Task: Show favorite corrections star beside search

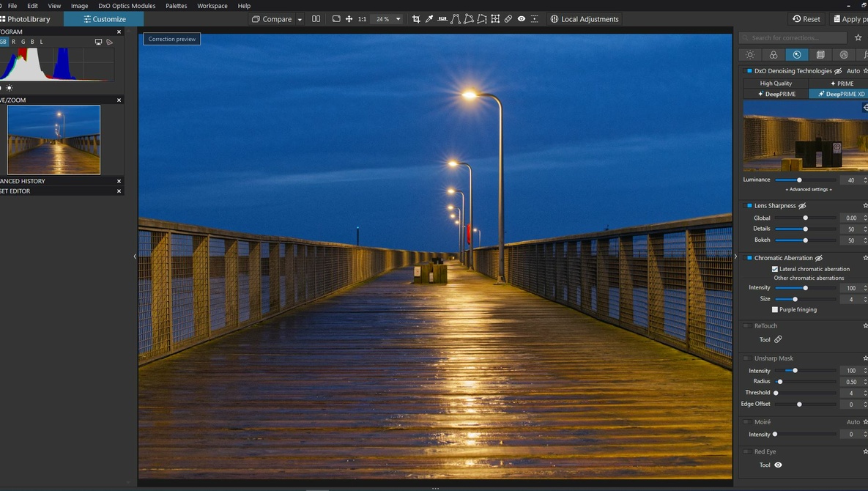Action: coord(858,37)
